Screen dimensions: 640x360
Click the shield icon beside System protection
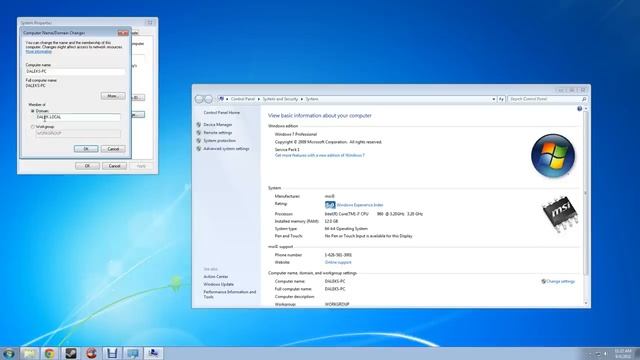[199, 140]
